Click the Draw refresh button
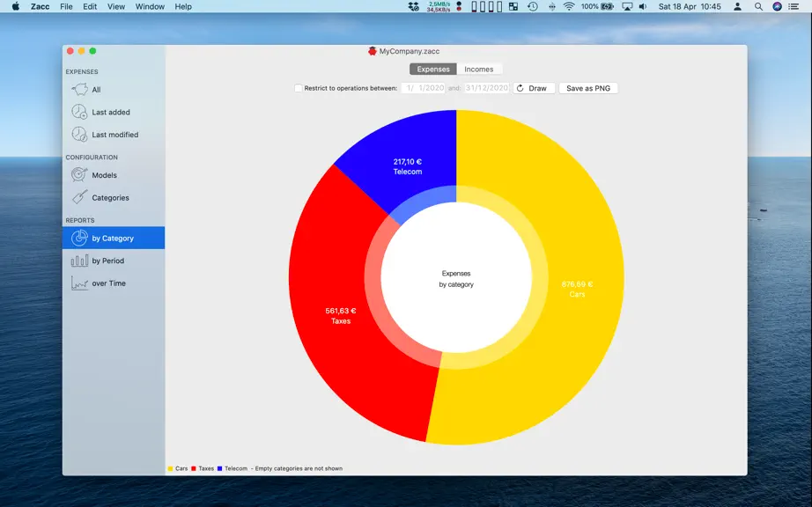Viewport: 812px width, 507px height. pyautogui.click(x=534, y=89)
